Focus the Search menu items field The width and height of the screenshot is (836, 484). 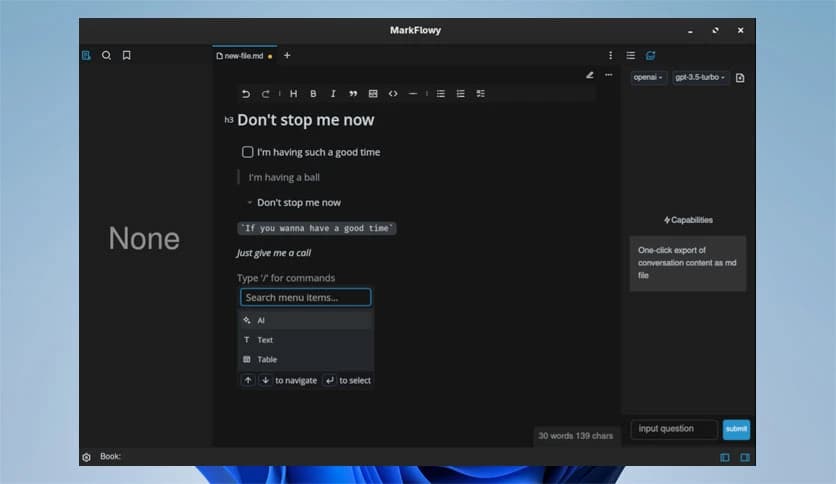coord(306,297)
